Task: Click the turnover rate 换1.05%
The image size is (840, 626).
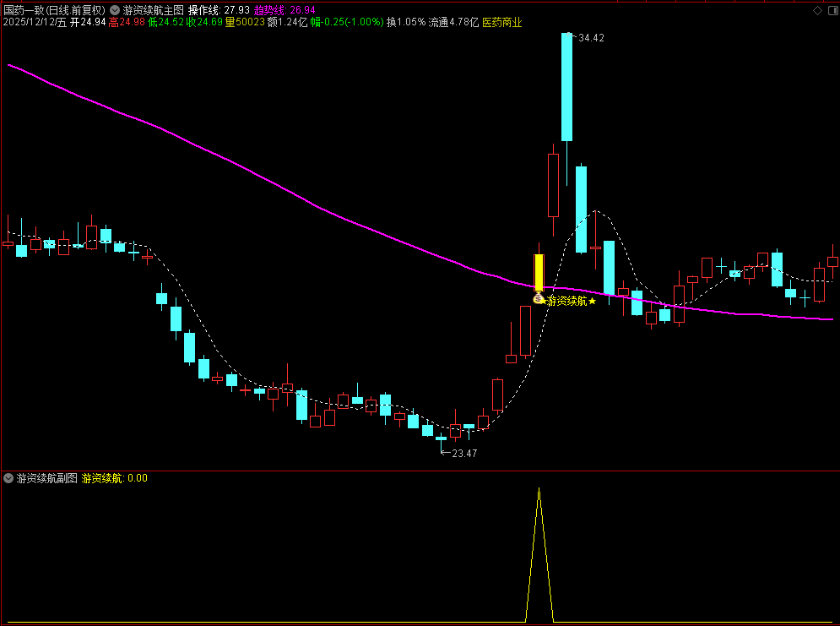Action: tap(406, 23)
